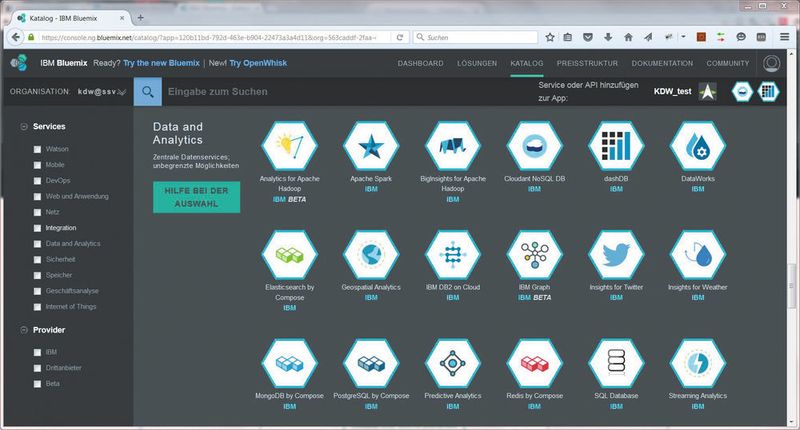Open IBM DB2 on Cloud icon
The height and width of the screenshot is (430, 800).
coord(453,254)
